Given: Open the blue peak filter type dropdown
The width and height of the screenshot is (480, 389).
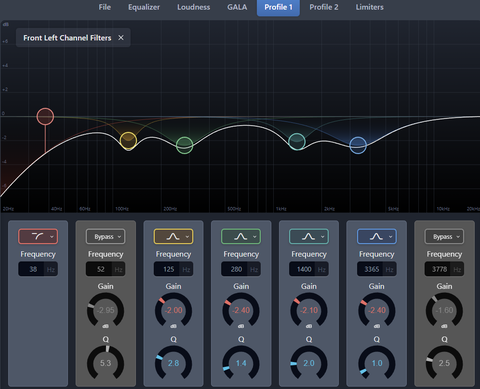Looking at the screenshot, I should (377, 236).
